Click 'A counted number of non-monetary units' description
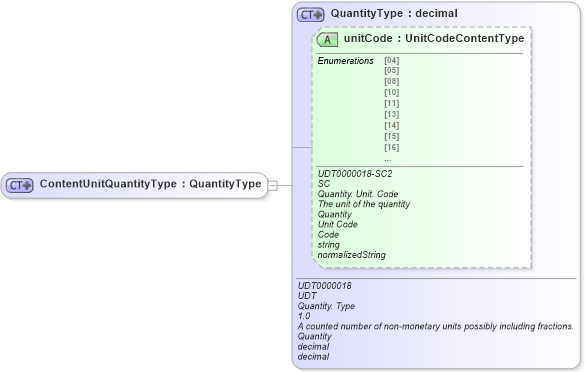 (x=435, y=326)
